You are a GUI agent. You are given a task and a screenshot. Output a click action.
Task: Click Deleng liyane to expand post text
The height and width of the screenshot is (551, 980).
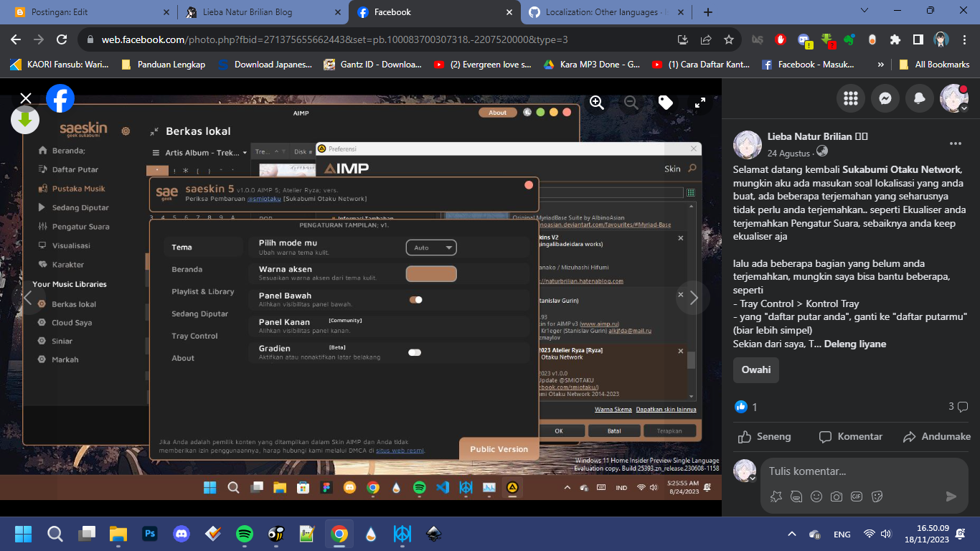pyautogui.click(x=855, y=344)
